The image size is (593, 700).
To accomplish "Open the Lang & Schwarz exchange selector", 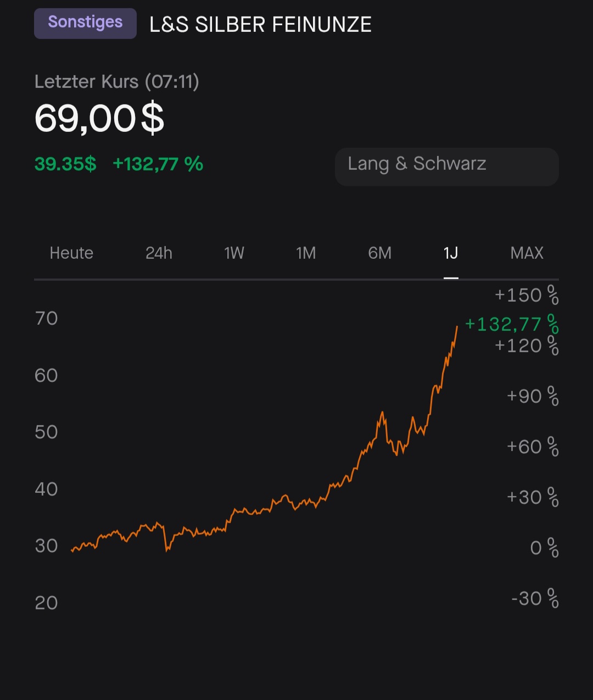I will coord(446,166).
